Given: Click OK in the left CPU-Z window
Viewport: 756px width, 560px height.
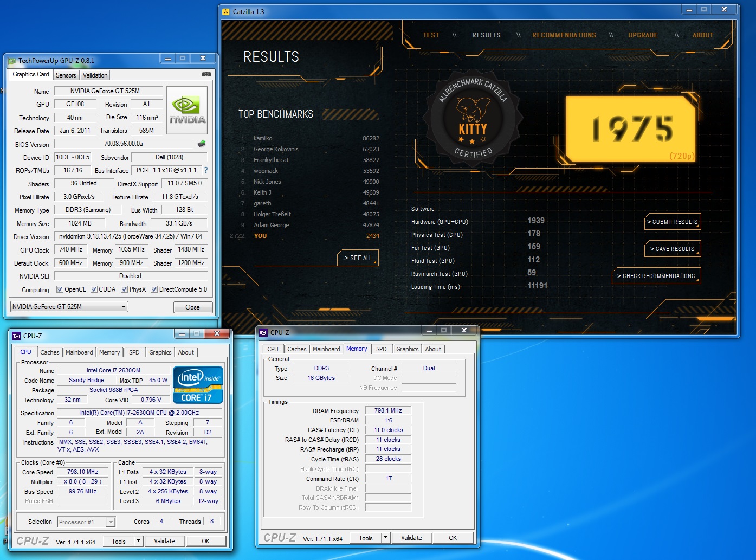Looking at the screenshot, I should 206,541.
